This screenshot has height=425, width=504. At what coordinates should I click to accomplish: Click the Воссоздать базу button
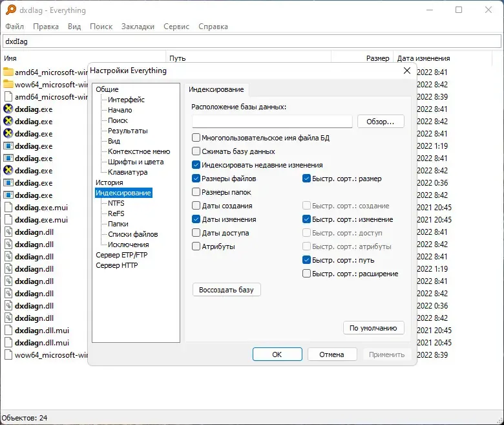pos(227,290)
